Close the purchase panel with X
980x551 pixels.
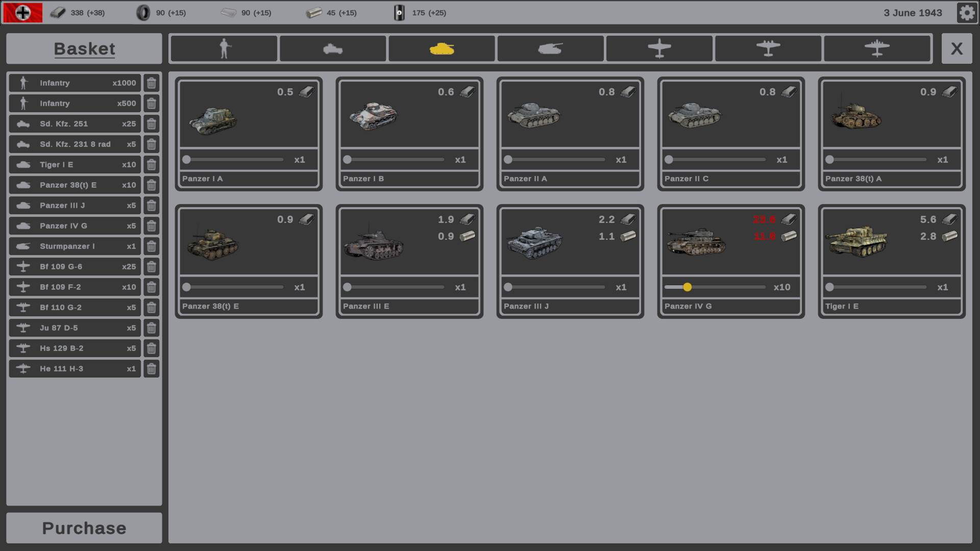pos(957,49)
